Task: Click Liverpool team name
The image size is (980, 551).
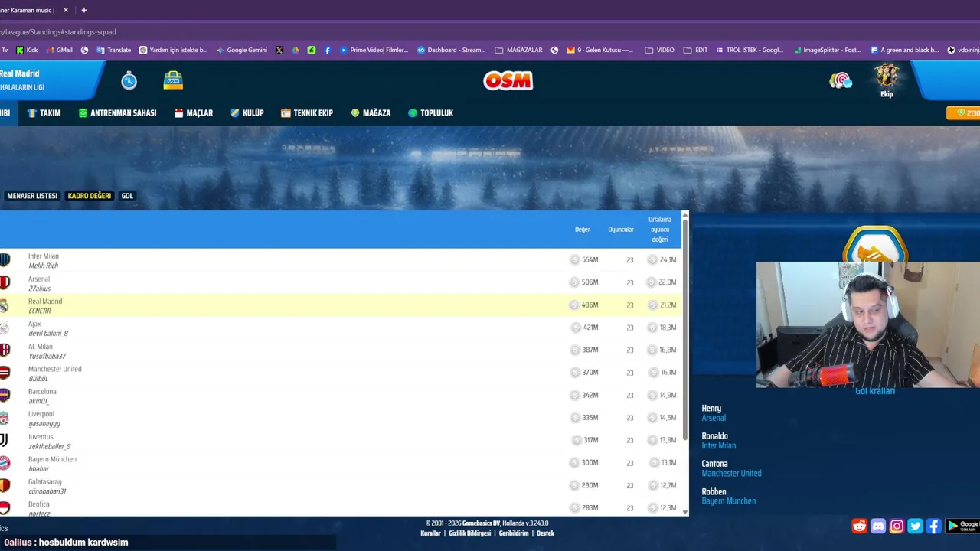Action: (x=41, y=414)
